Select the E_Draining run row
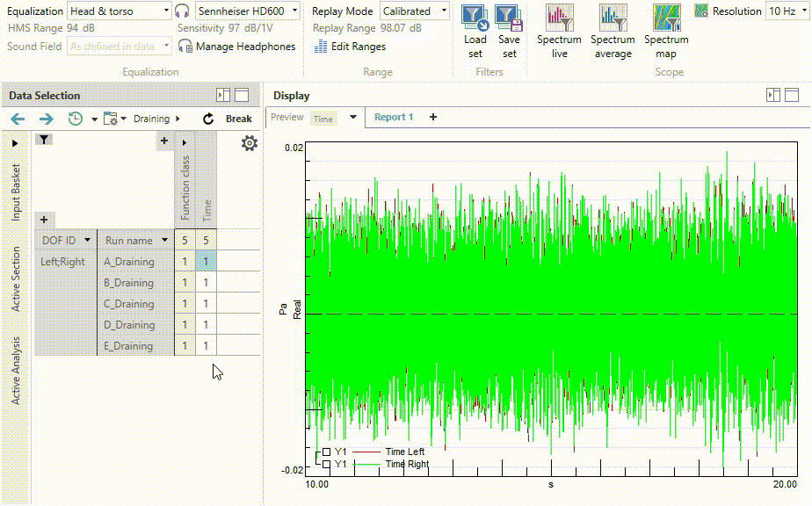Screen dimensions: 812x506 (135, 346)
